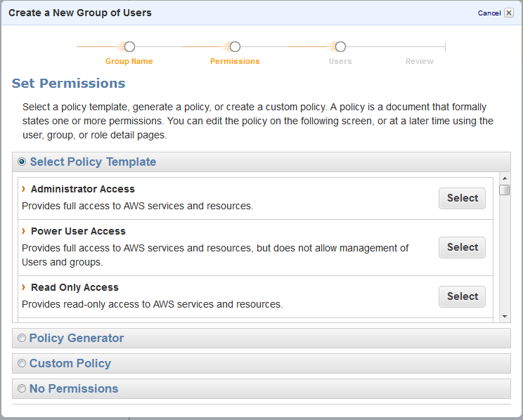Click the policy list scrollbar thumb

pyautogui.click(x=504, y=190)
